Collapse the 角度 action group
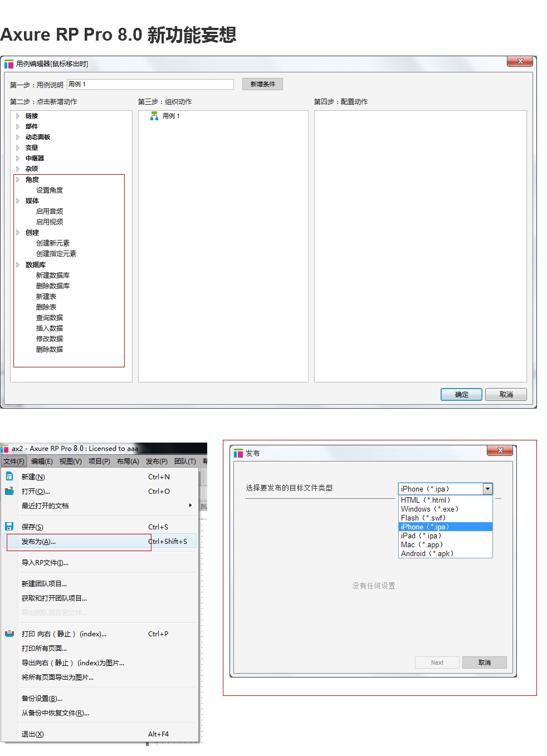The height and width of the screenshot is (756, 547). 18,179
